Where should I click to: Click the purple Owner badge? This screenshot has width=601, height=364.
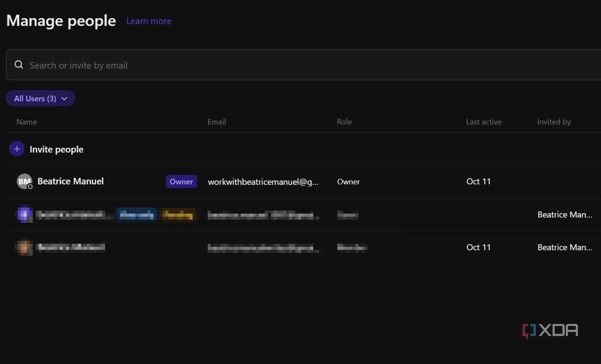tap(181, 181)
